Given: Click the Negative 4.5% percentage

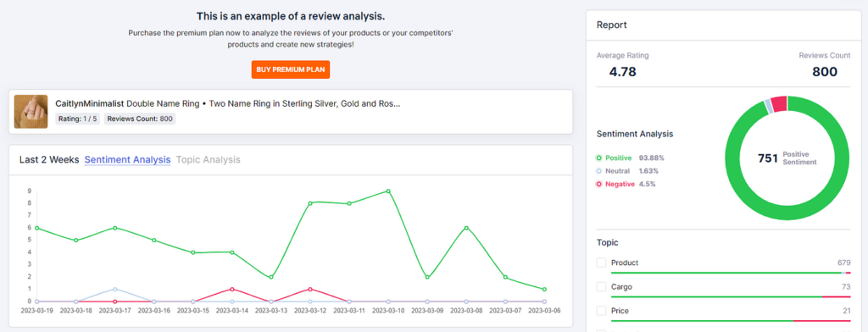Looking at the screenshot, I should pyautogui.click(x=647, y=185).
